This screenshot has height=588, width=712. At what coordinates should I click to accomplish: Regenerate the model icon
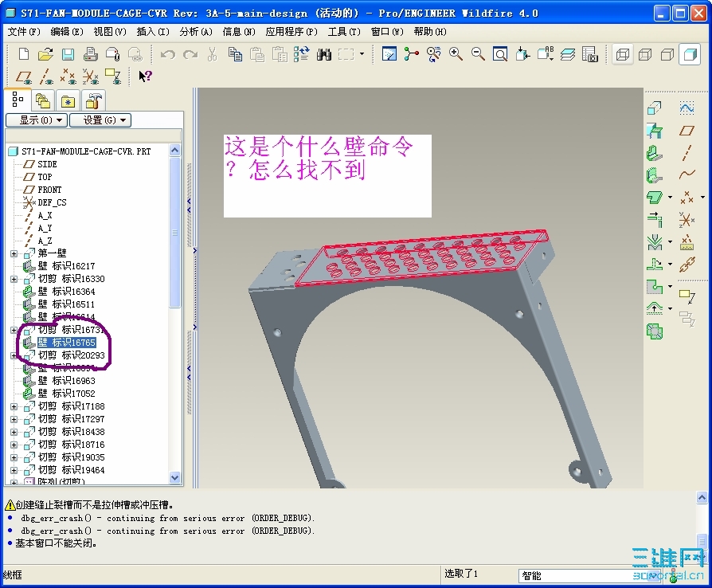coord(302,54)
